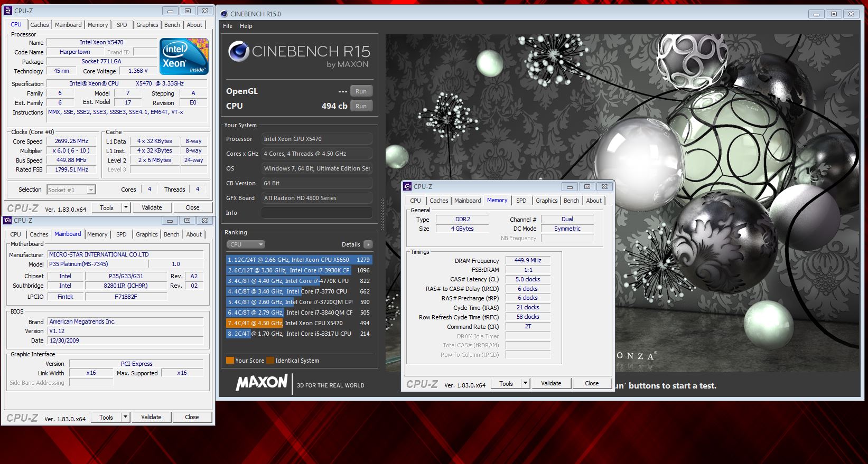Click the Command Rate 2T value
Screen dimensions: 868x464
pos(528,327)
